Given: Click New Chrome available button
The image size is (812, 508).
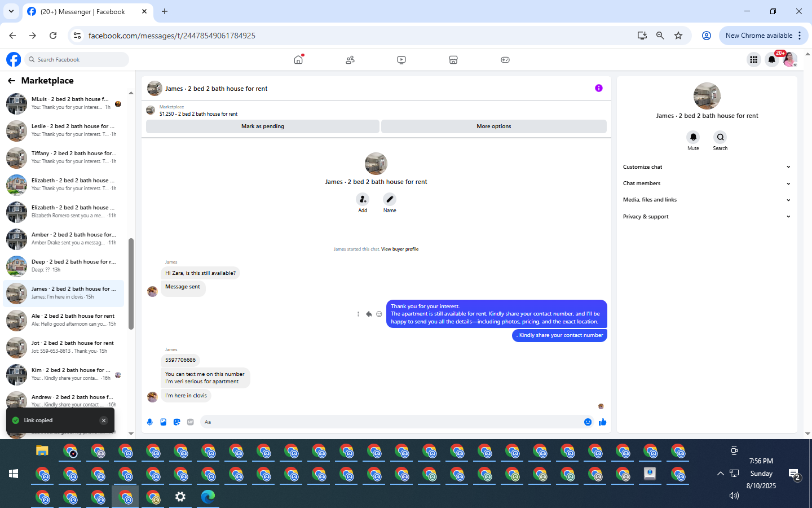Looking at the screenshot, I should [x=764, y=36].
